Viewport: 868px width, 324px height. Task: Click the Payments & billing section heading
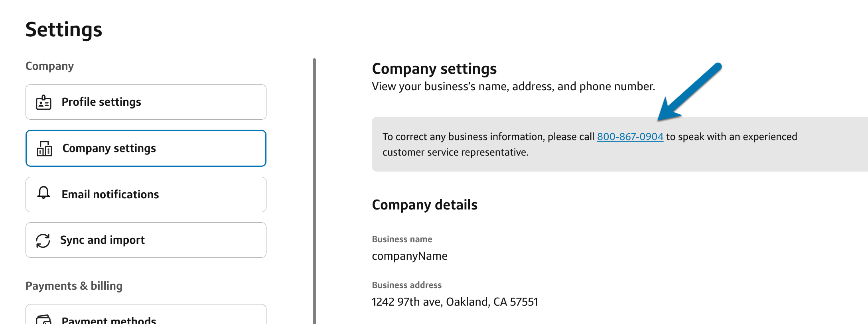(x=74, y=286)
